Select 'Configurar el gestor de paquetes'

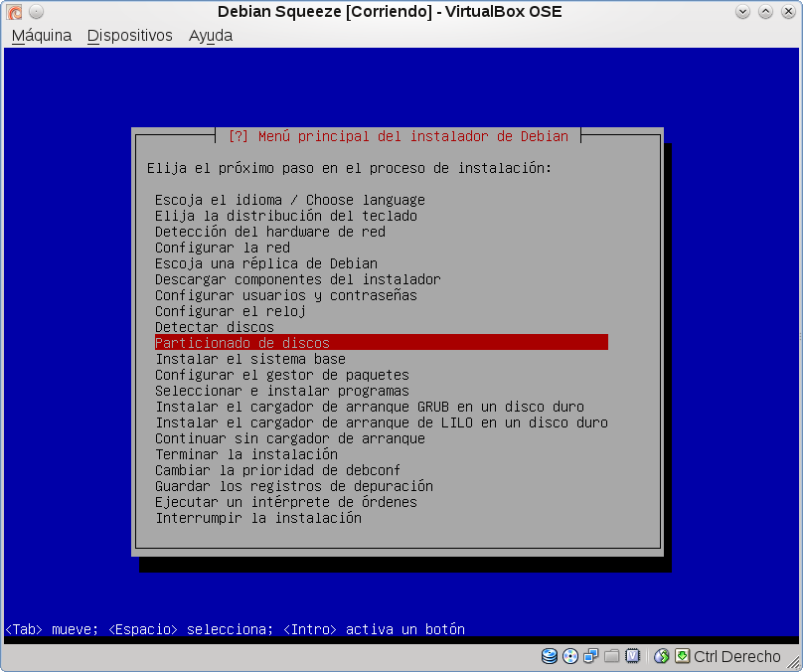click(x=281, y=375)
